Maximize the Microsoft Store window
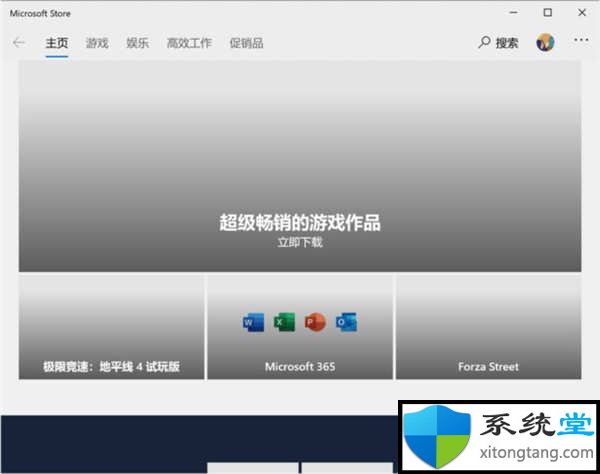Viewport: 600px width, 474px height. click(548, 13)
